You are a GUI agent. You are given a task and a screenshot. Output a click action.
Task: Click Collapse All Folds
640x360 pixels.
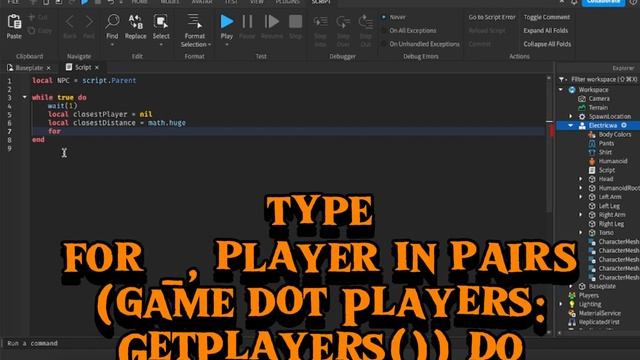click(547, 44)
